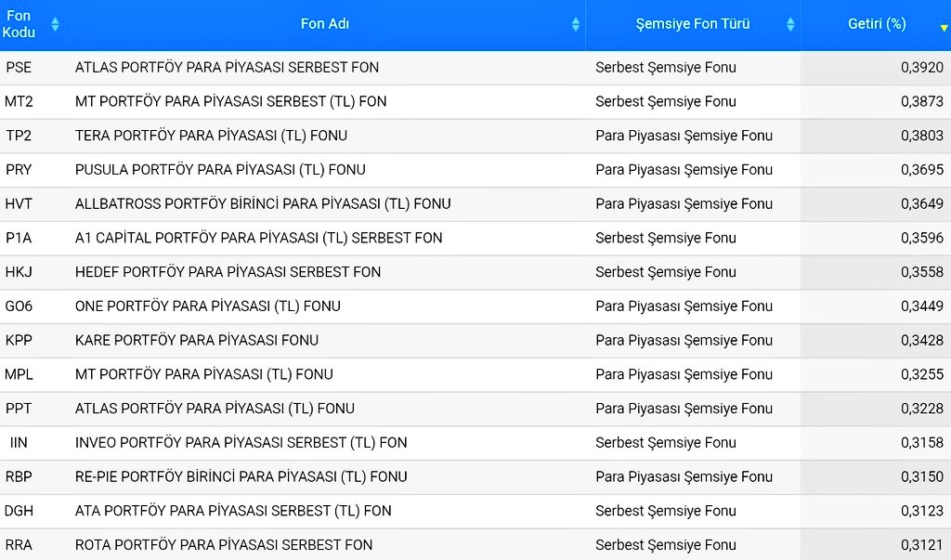Open MT PORTFÖY PARA PİYASASI SERBEST (TL) FON
The height and width of the screenshot is (560, 951).
tap(230, 101)
